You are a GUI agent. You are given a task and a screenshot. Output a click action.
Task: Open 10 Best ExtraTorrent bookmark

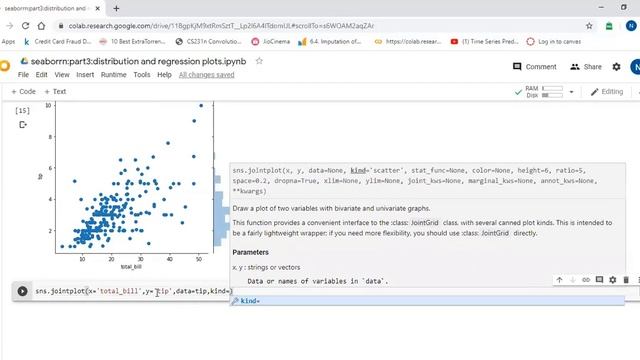(x=133, y=42)
